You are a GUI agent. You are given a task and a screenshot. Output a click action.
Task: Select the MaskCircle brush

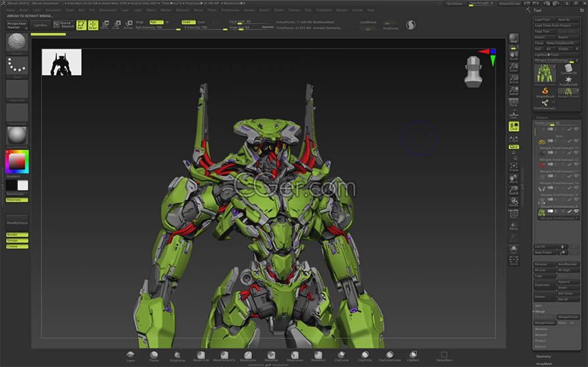201,356
